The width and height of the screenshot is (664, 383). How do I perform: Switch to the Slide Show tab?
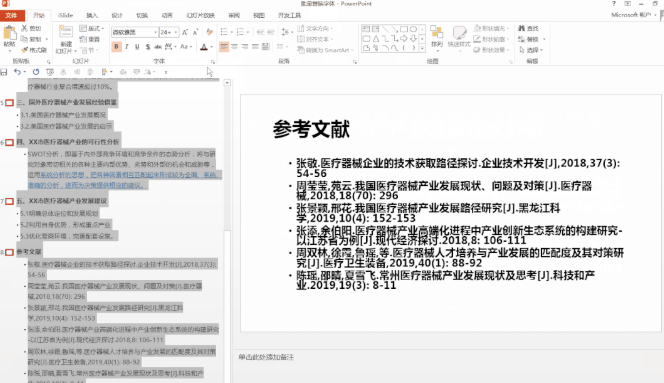[x=200, y=15]
